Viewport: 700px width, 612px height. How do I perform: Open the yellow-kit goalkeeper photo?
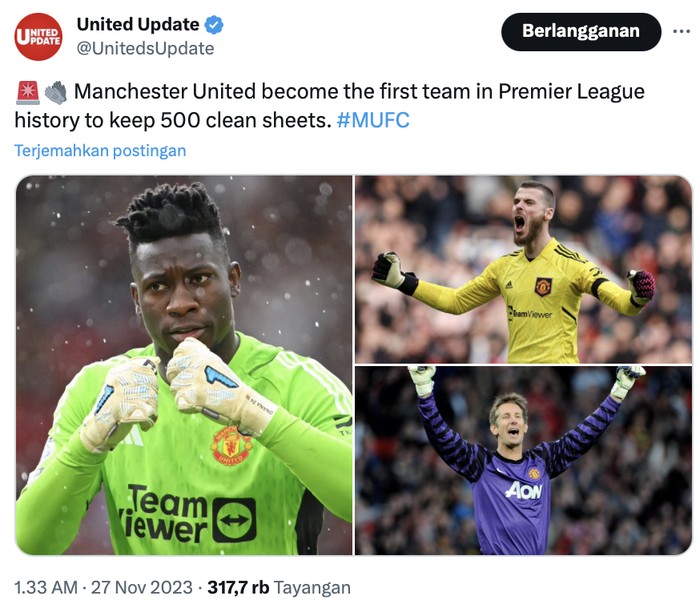coord(523,269)
